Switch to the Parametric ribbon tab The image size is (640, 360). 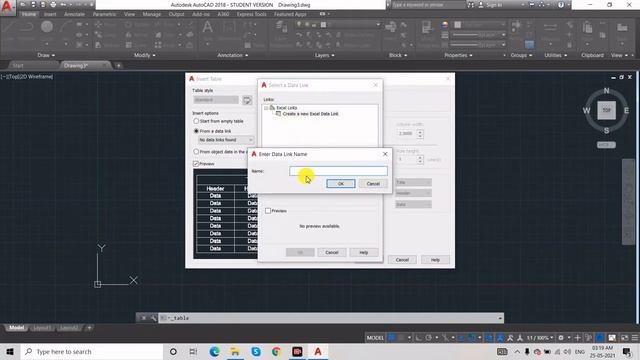(104, 14)
